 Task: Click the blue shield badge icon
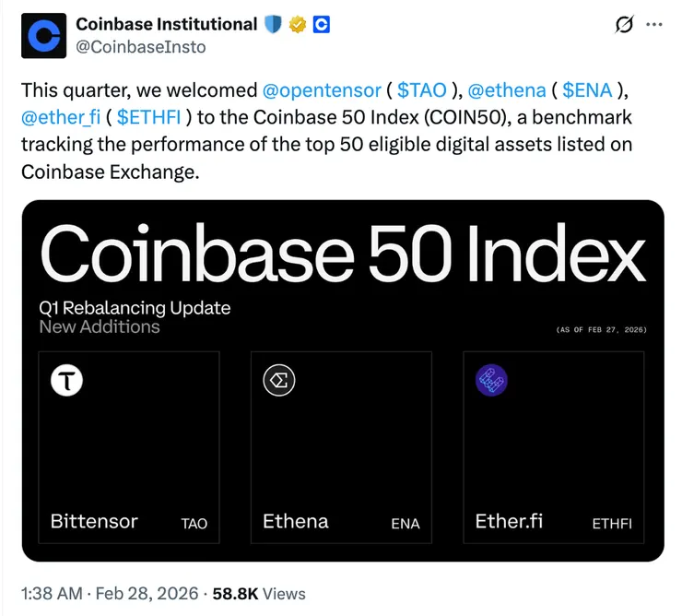coord(272,24)
